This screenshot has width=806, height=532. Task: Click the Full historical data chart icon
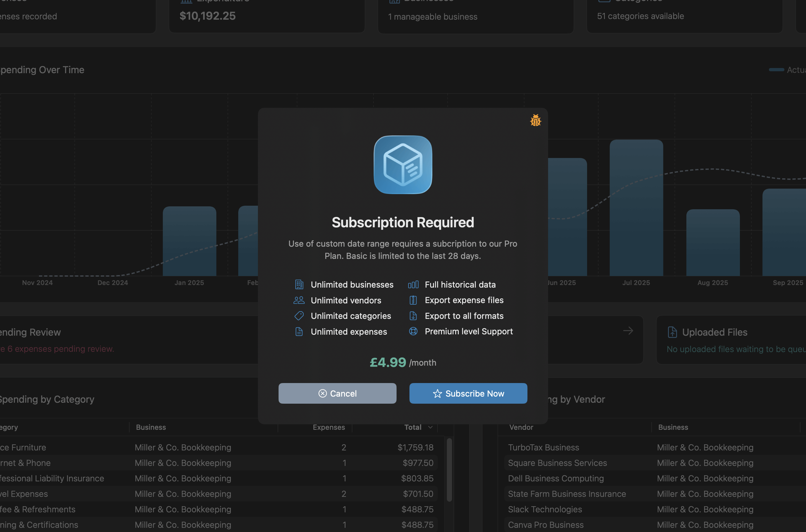click(x=413, y=284)
